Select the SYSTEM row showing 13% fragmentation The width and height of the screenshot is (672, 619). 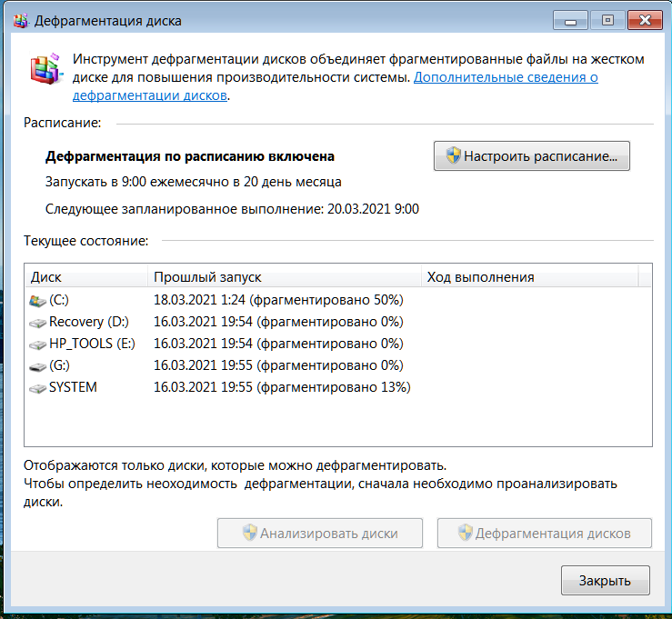tap(338, 387)
